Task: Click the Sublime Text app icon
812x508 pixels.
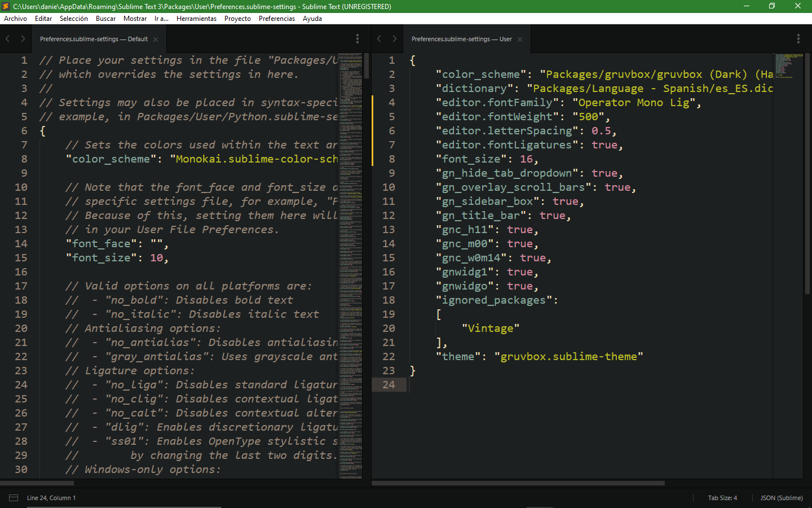Action: [6, 6]
